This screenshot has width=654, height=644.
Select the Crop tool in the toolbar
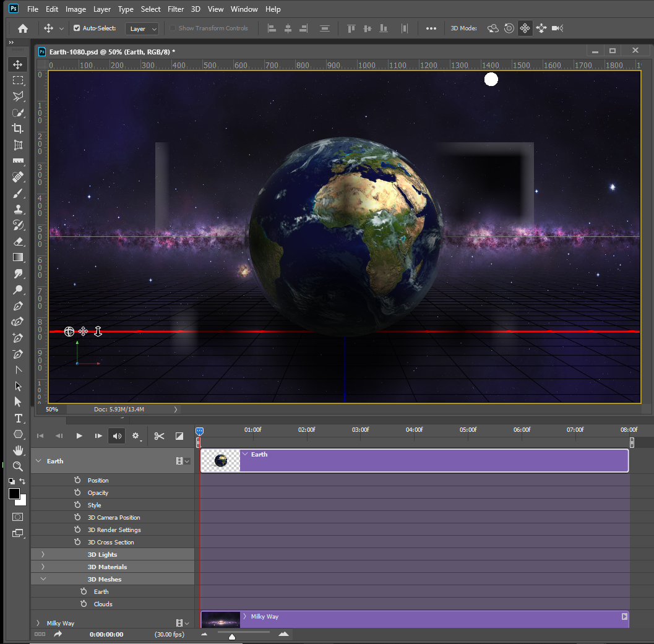(17, 128)
